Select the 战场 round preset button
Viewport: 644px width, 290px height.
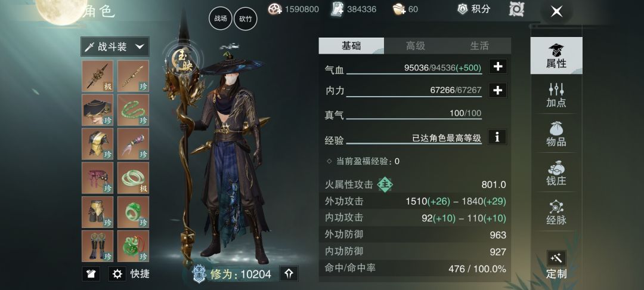click(x=221, y=18)
